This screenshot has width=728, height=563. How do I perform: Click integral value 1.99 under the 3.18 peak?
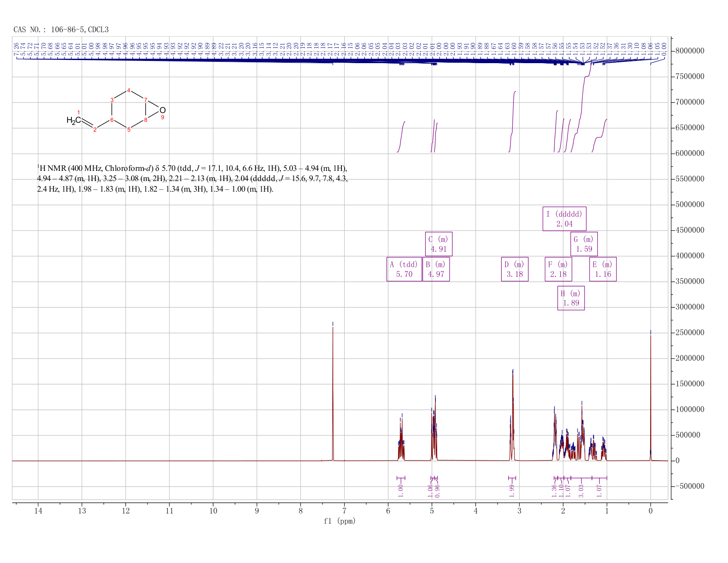point(512,491)
